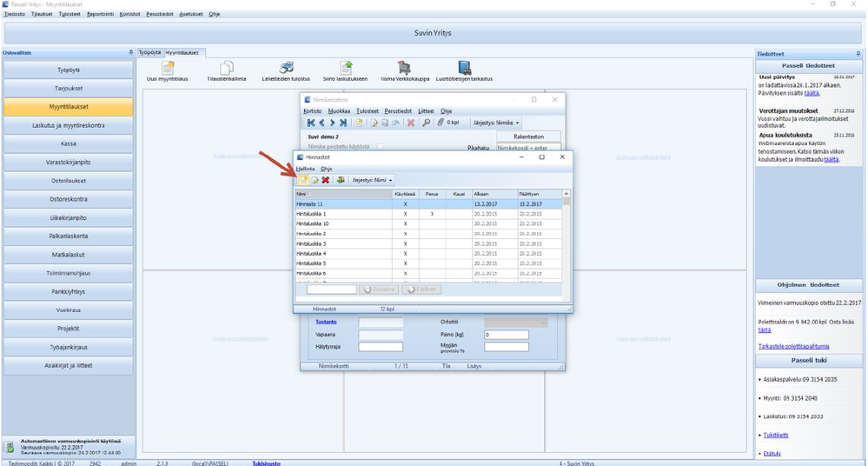Open the Ostotili combo box
The image size is (868, 466).
coord(516,323)
